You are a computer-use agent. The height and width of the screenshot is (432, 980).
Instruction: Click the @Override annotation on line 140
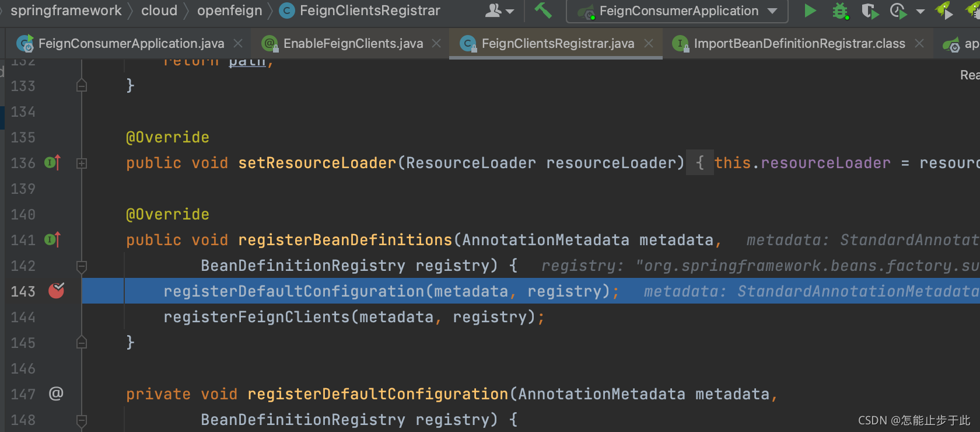(167, 214)
